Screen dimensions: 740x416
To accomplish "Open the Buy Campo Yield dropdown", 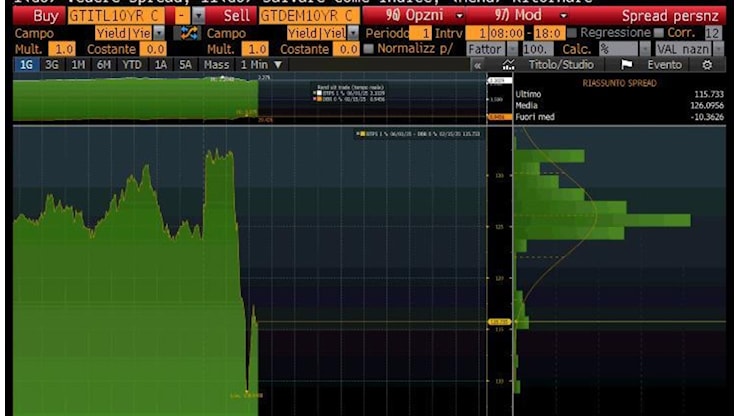I will (160, 33).
